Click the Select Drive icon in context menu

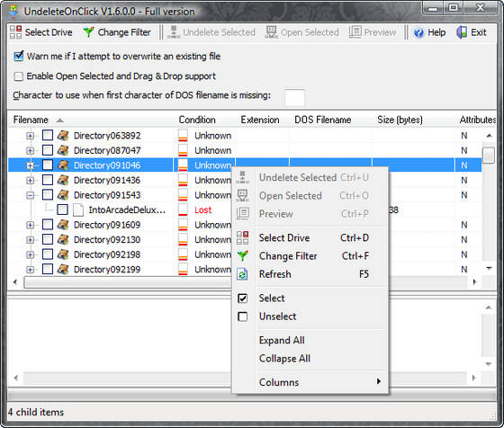pyautogui.click(x=242, y=238)
